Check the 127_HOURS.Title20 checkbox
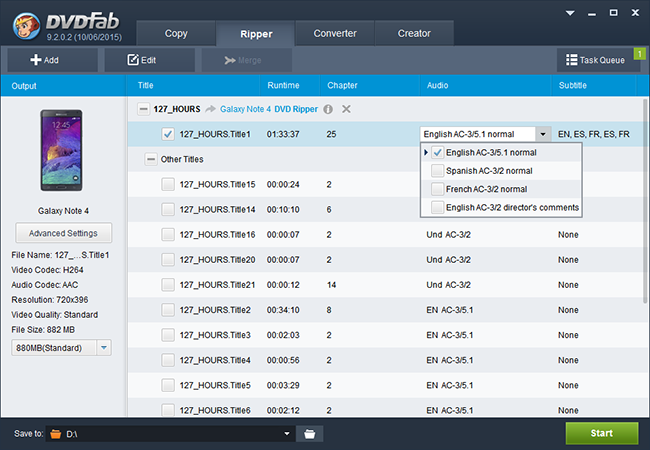The image size is (650, 450). tap(168, 260)
